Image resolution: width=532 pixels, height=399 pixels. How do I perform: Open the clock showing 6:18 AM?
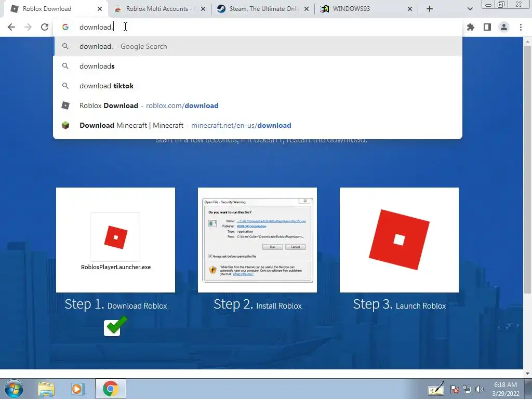pyautogui.click(x=506, y=389)
